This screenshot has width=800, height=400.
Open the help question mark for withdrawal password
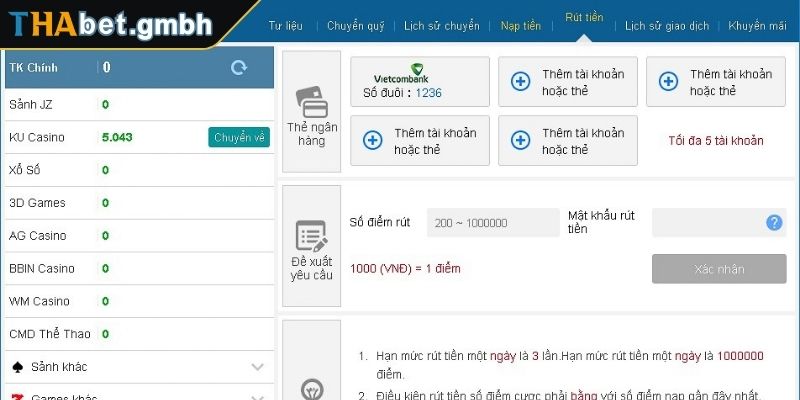pos(774,222)
